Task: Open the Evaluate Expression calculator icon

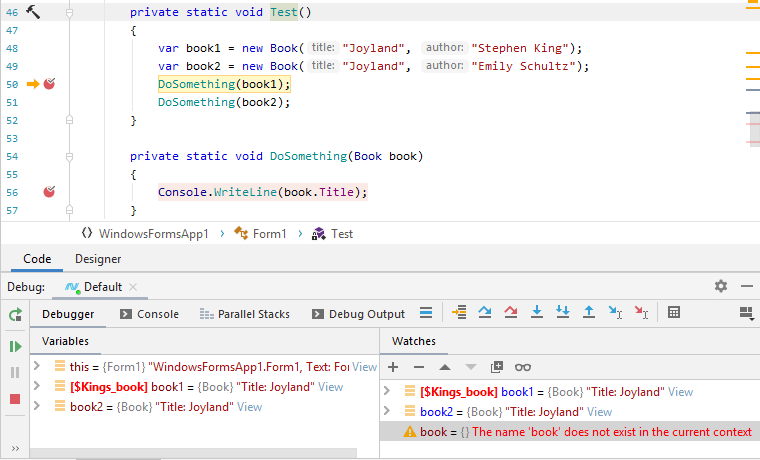Action: (674, 312)
